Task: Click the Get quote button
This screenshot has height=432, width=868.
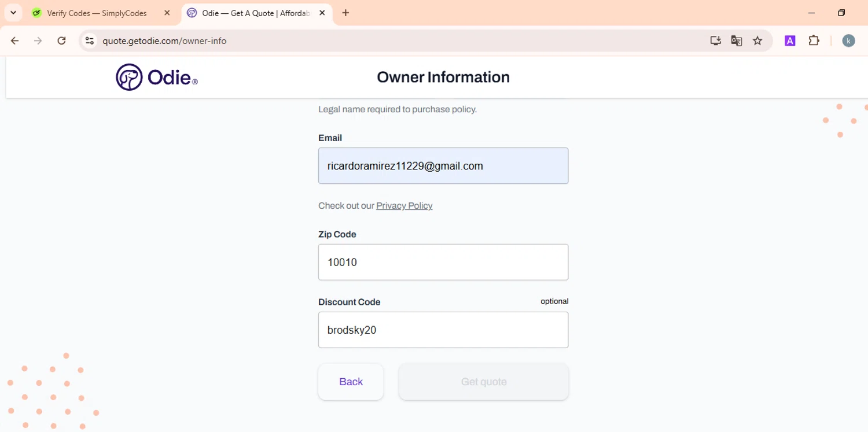Action: [x=484, y=382]
